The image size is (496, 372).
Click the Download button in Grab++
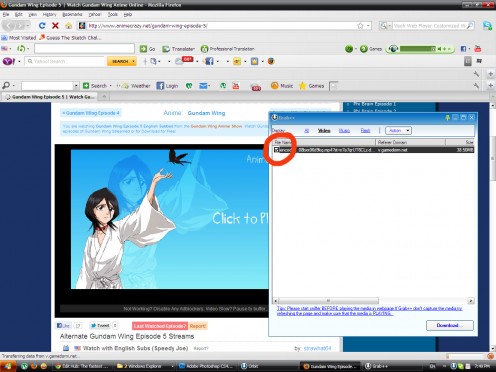coord(450,325)
